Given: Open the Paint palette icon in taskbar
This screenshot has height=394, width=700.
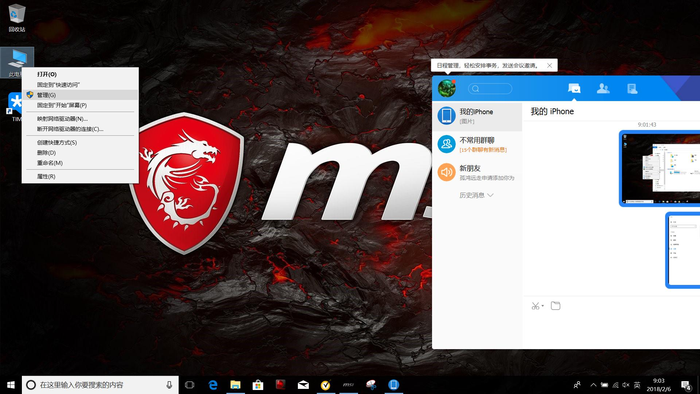Looking at the screenshot, I should coord(371,385).
